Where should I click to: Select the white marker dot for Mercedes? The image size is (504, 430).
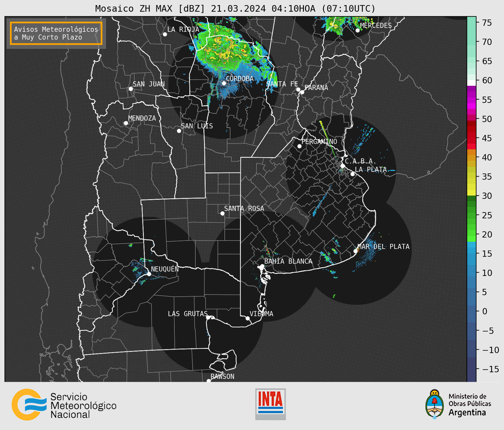[x=358, y=31]
